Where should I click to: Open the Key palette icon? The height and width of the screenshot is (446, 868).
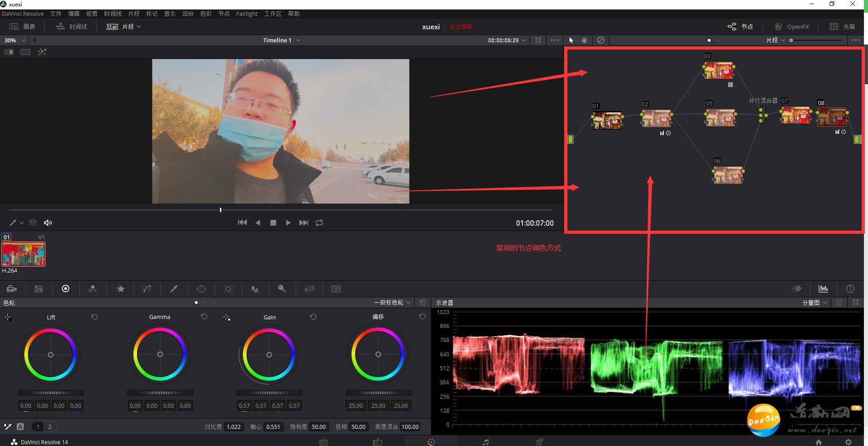click(x=282, y=289)
